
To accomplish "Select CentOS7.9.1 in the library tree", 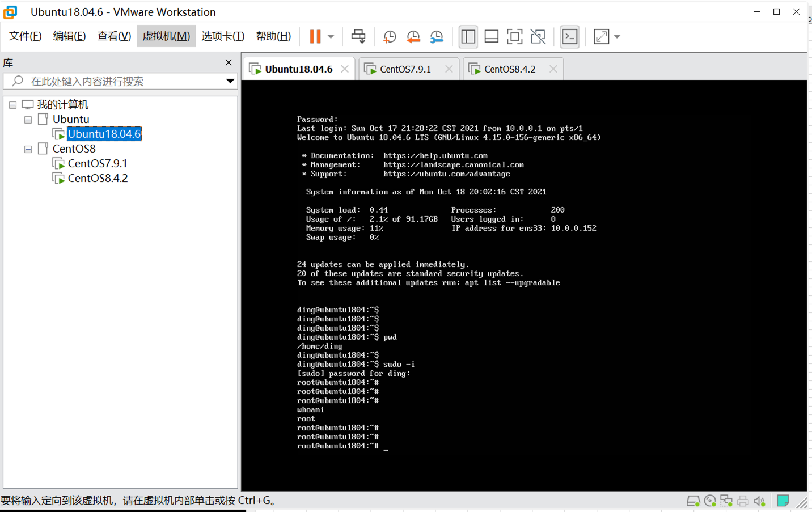I will point(98,164).
